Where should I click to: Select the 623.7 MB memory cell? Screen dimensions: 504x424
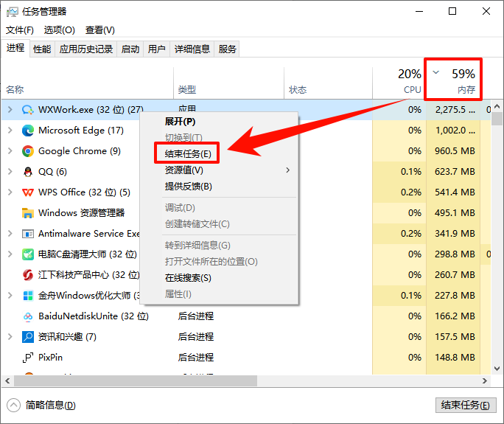point(455,172)
